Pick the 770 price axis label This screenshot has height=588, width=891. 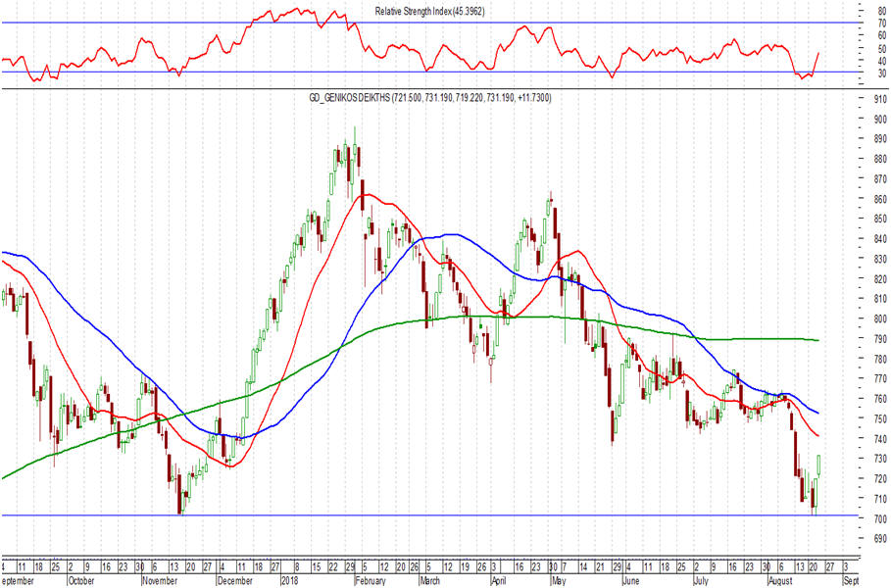880,378
